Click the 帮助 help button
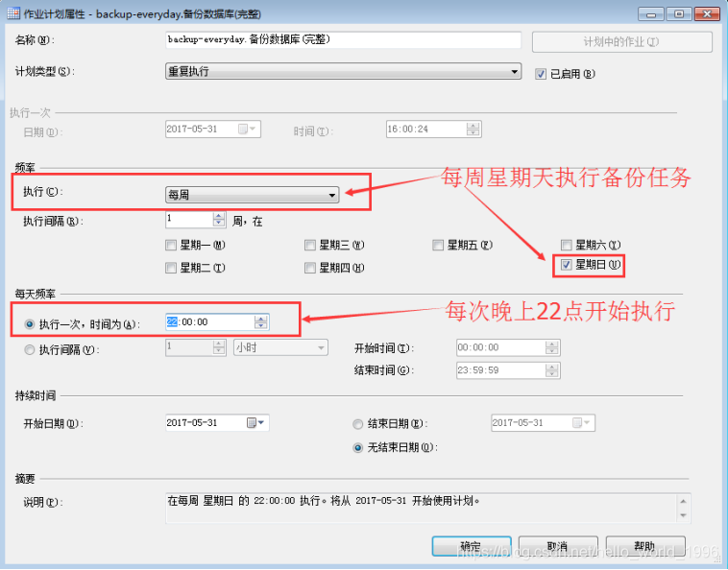This screenshot has width=728, height=570. coord(644,546)
